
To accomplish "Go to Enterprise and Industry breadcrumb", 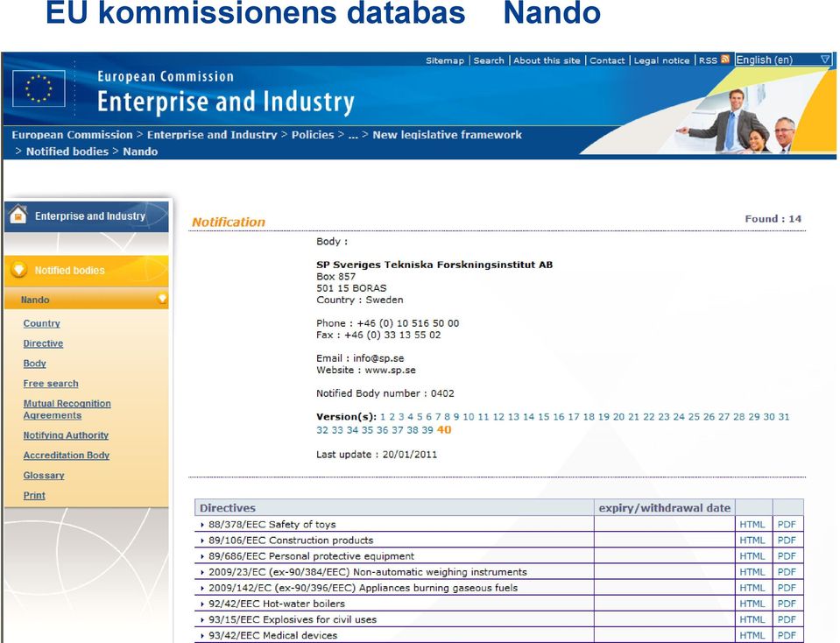I will point(212,135).
